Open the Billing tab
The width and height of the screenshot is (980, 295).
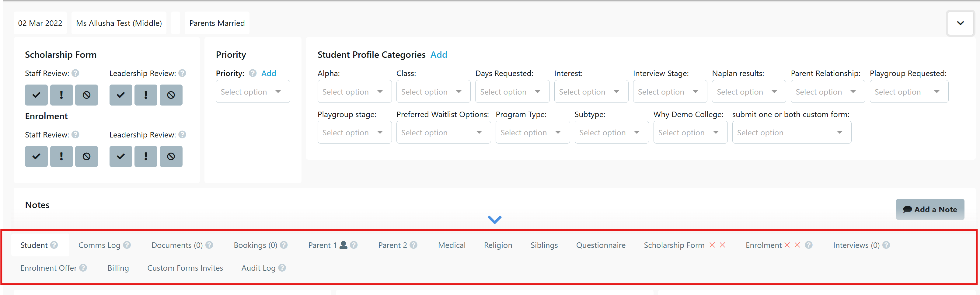coord(118,268)
